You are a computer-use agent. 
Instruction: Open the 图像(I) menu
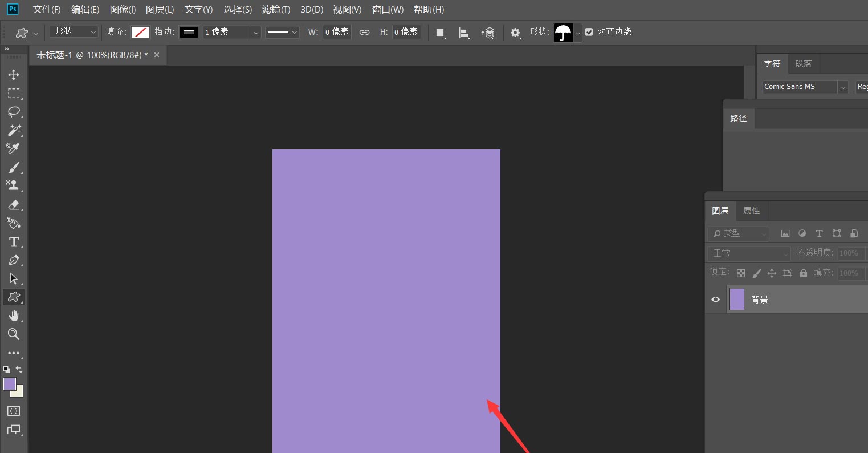click(x=123, y=10)
